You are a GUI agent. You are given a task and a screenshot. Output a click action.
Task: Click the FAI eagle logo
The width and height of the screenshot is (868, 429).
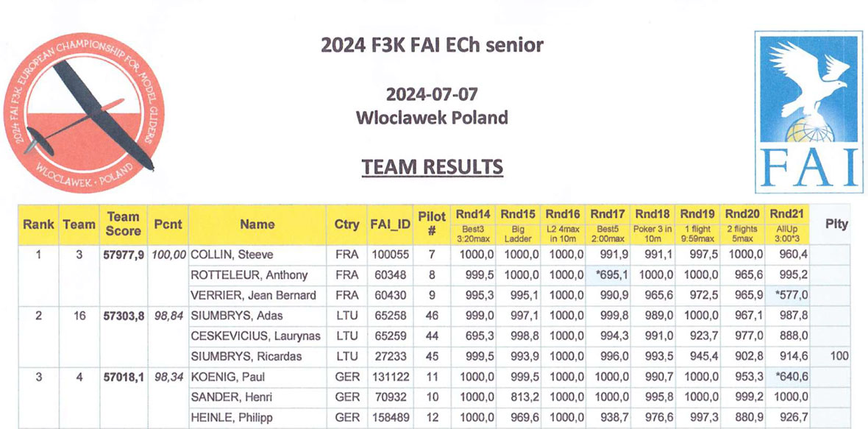tap(808, 112)
